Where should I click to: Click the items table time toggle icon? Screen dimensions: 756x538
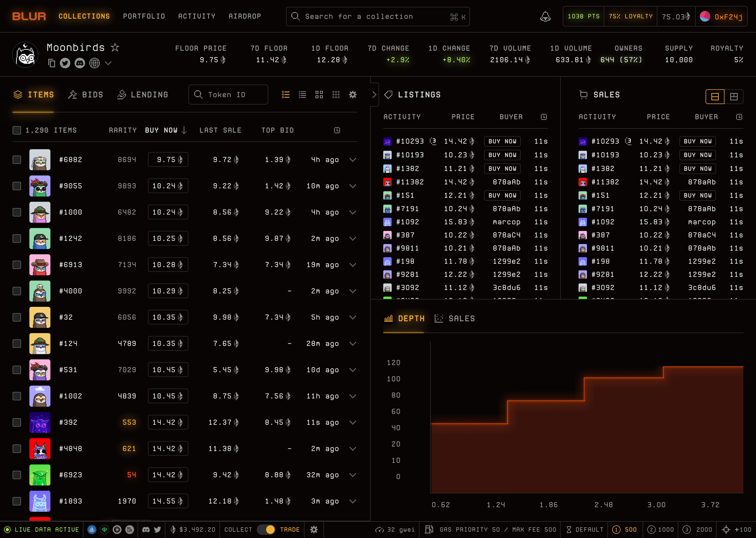pyautogui.click(x=337, y=130)
